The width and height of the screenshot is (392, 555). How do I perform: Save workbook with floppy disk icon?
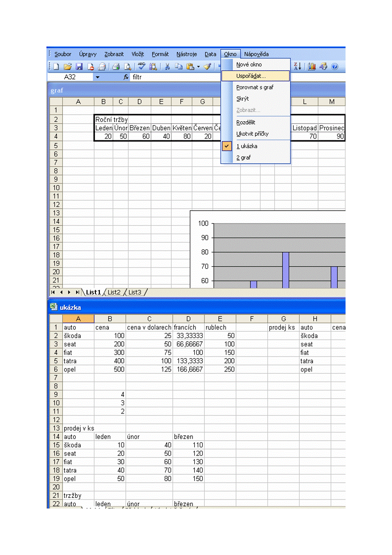(x=79, y=66)
